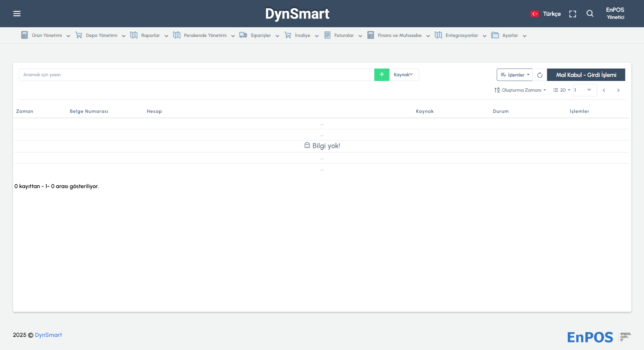Expand the Finans ve Muhasebe menu
The width and height of the screenshot is (644, 350).
pos(399,35)
